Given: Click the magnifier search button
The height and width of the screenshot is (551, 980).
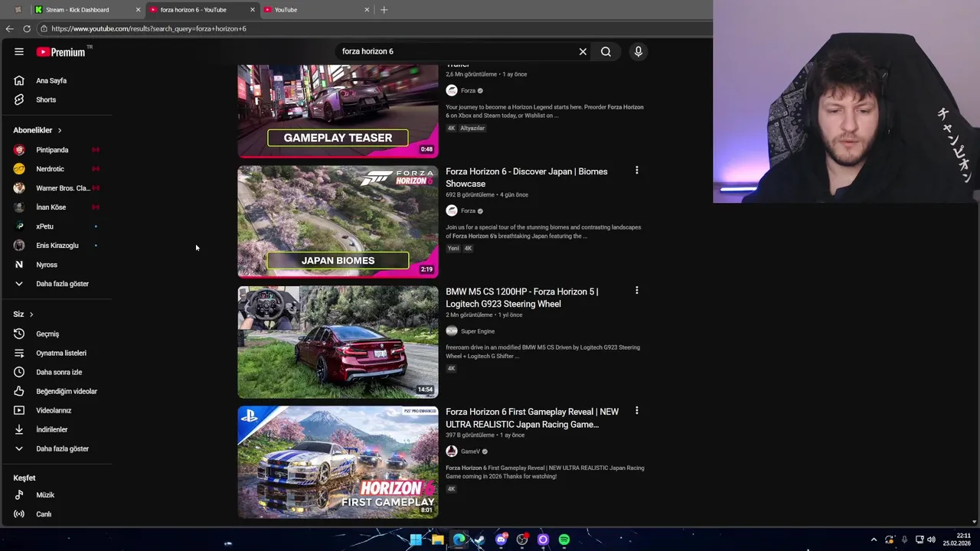Looking at the screenshot, I should tap(606, 51).
